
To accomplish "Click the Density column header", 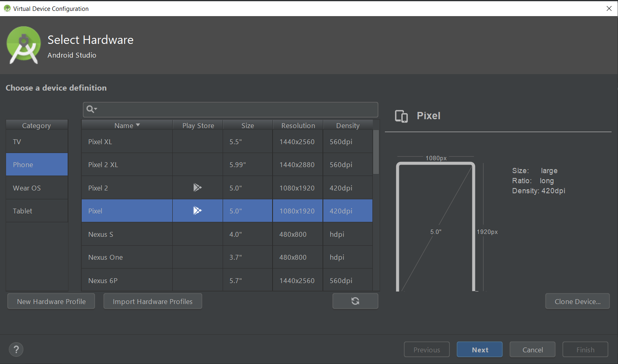I will tap(348, 125).
